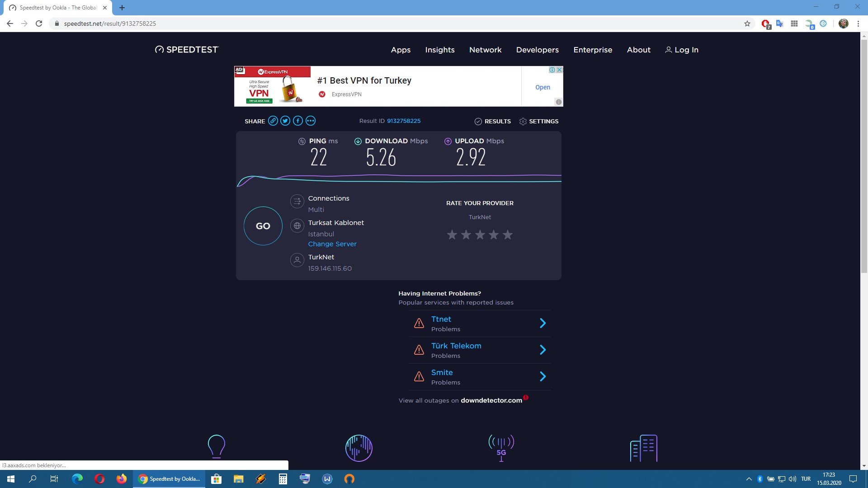868x488 pixels.
Task: Click the red ad blocker extension
Action: [x=765, y=24]
